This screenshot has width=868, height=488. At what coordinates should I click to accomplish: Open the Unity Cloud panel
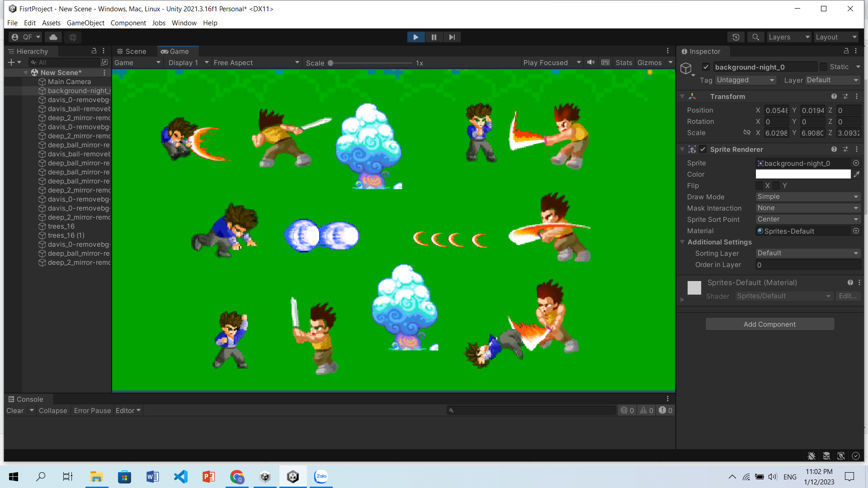pos(53,37)
